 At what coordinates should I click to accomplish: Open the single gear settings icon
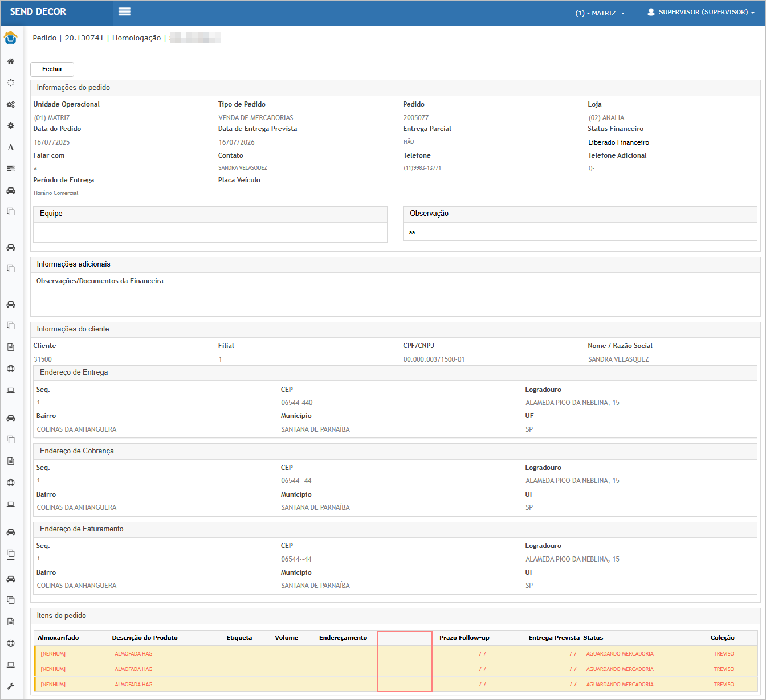[10, 126]
